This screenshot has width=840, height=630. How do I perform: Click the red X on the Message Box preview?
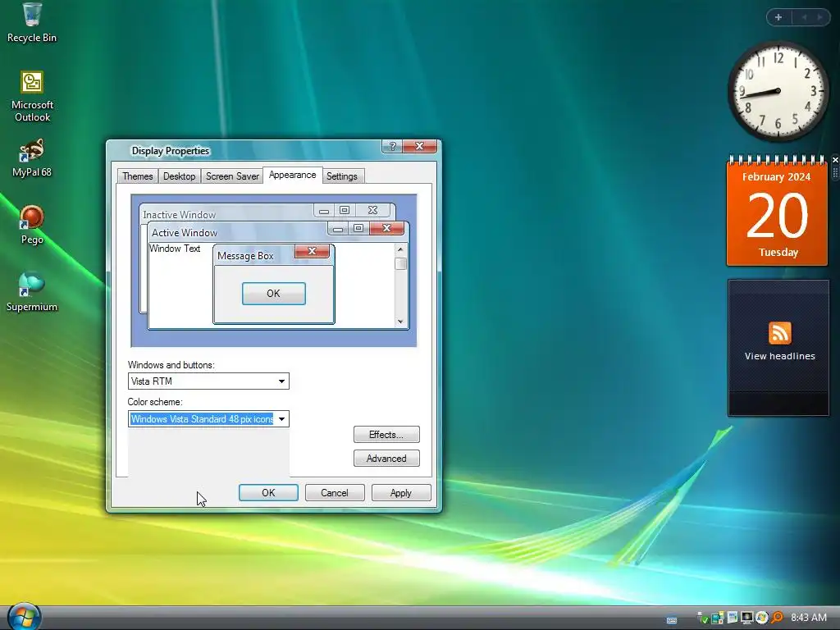pos(313,251)
